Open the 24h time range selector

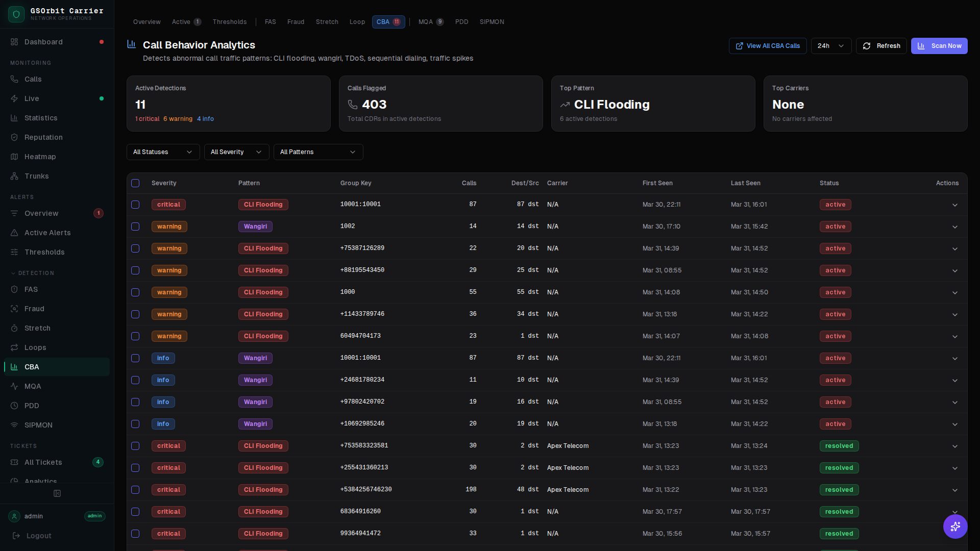point(830,45)
